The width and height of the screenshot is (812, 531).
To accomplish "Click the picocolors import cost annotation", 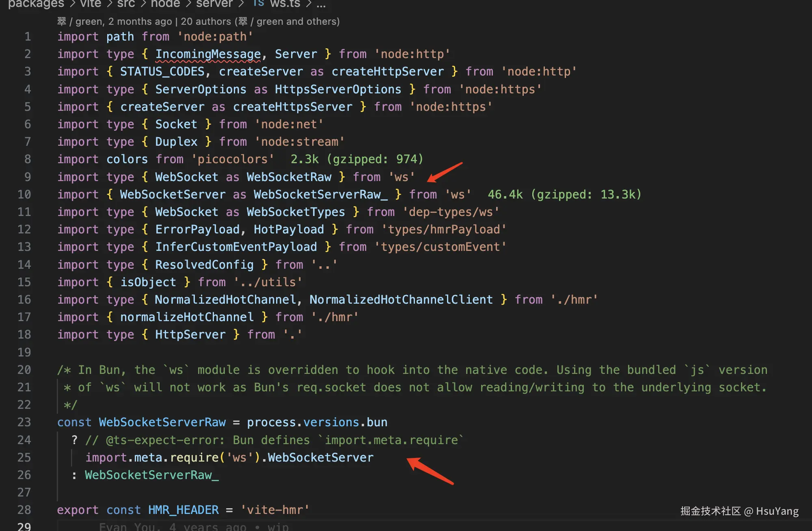I will [x=356, y=159].
